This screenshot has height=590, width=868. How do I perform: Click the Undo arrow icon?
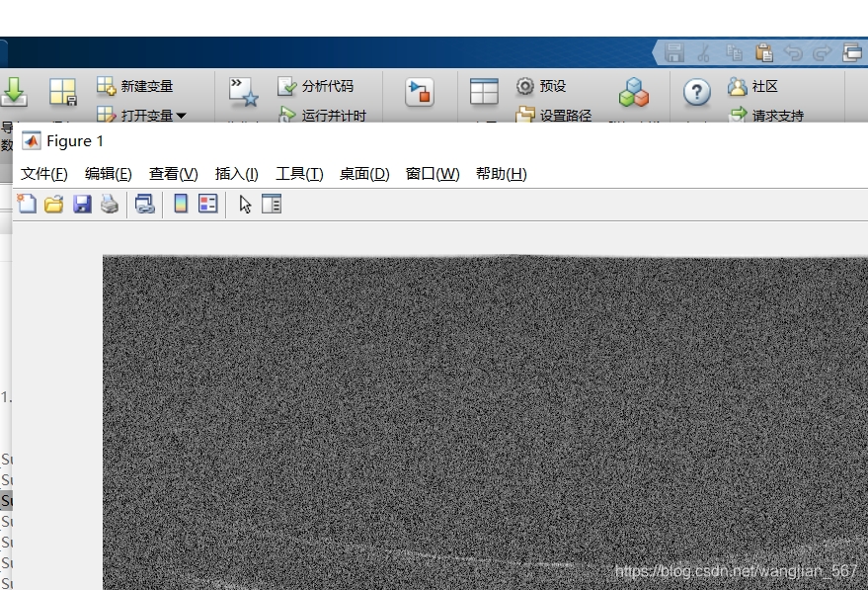(x=793, y=53)
